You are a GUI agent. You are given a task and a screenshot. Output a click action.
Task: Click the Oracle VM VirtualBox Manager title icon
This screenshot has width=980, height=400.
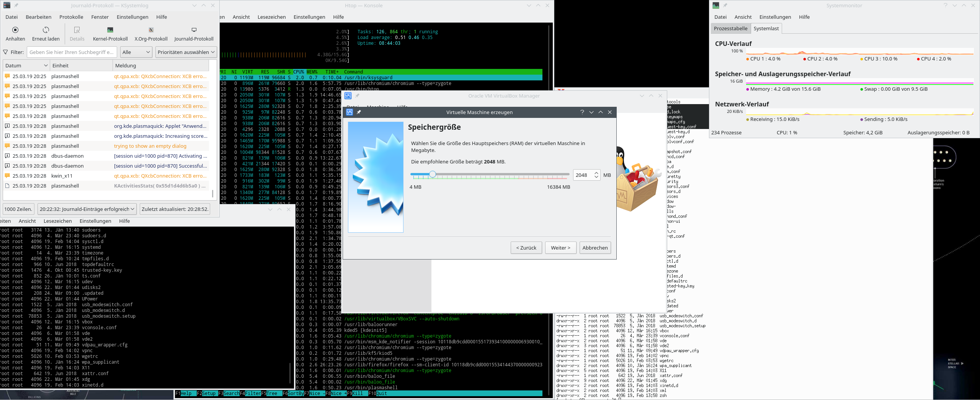348,96
